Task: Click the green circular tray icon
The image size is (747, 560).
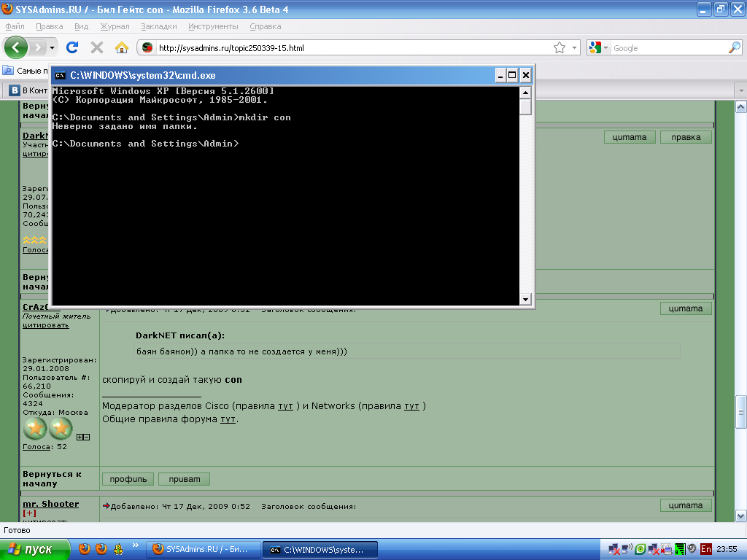Action: [x=640, y=549]
